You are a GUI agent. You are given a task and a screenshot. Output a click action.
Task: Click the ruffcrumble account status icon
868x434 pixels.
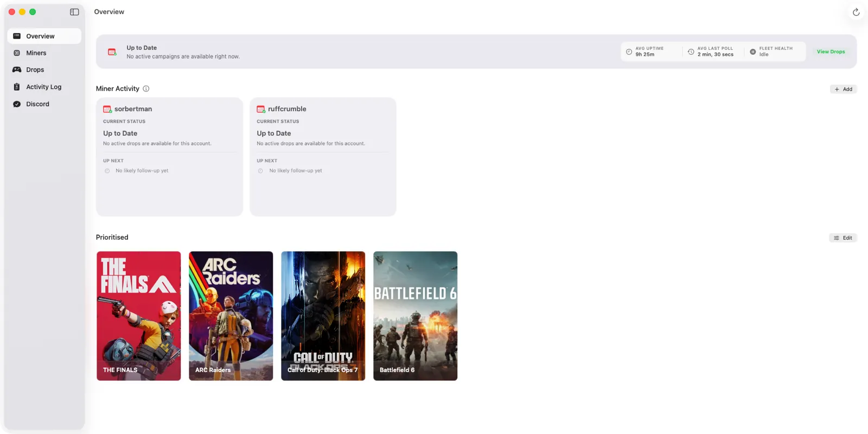click(261, 110)
